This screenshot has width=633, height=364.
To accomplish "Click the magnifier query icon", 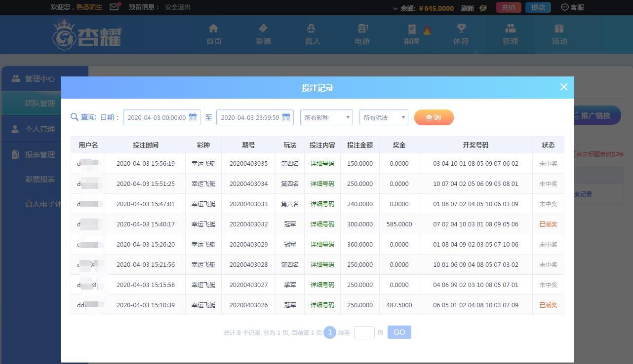I will click(75, 117).
